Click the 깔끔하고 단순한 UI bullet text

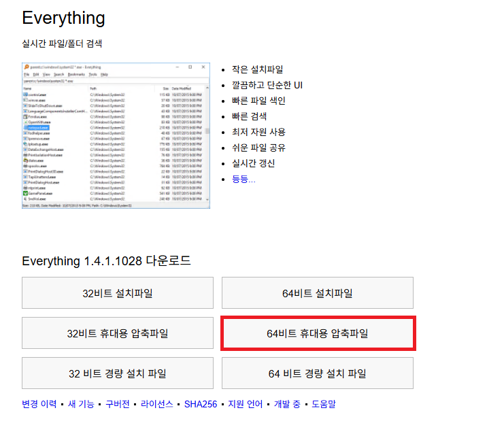[x=267, y=85]
